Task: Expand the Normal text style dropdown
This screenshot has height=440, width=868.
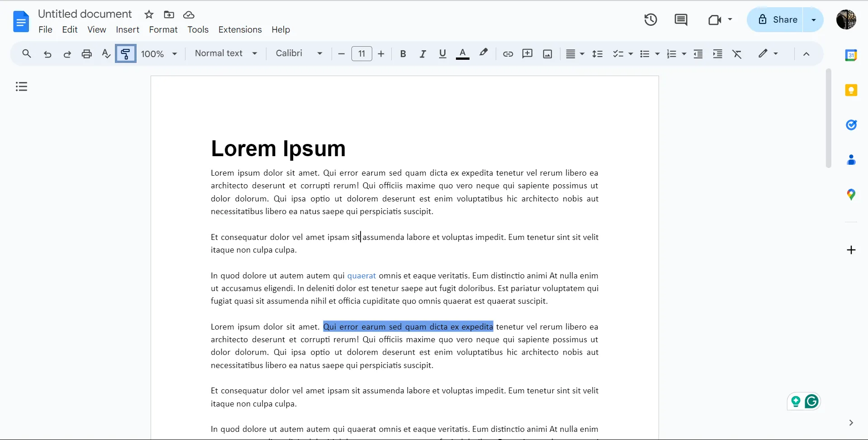Action: 226,53
